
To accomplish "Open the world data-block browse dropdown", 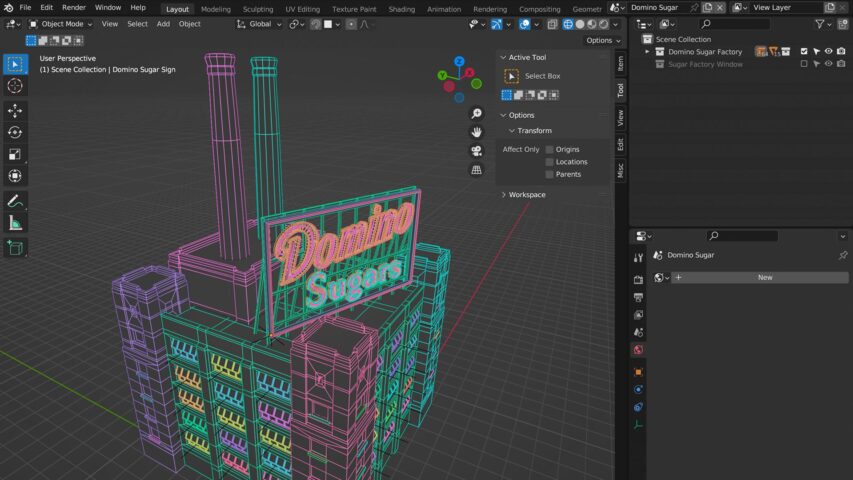I will coord(662,278).
